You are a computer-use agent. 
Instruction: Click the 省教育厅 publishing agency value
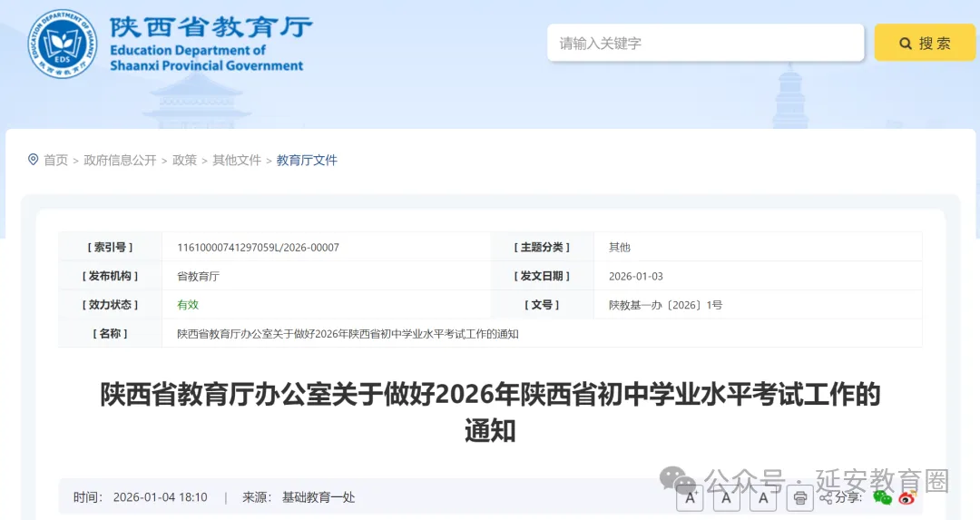[x=198, y=276]
